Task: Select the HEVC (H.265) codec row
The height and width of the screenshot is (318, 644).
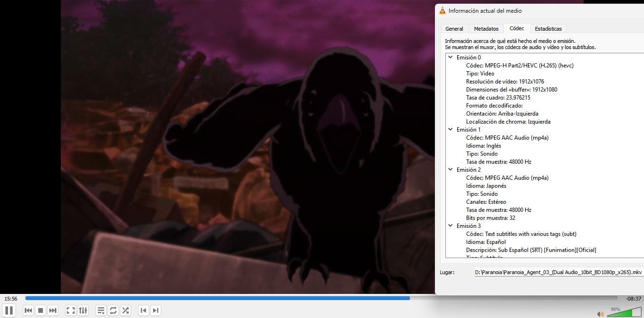Action: point(519,66)
